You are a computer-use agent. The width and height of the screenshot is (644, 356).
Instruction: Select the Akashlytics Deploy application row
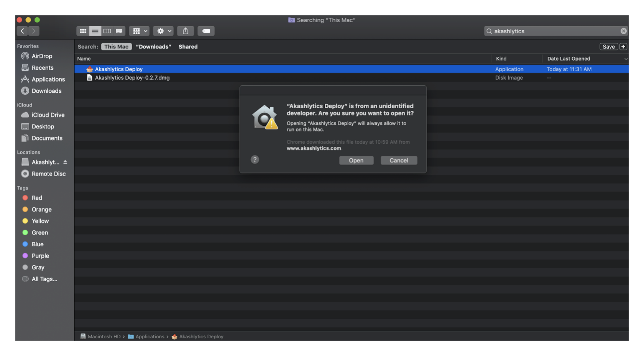click(352, 69)
